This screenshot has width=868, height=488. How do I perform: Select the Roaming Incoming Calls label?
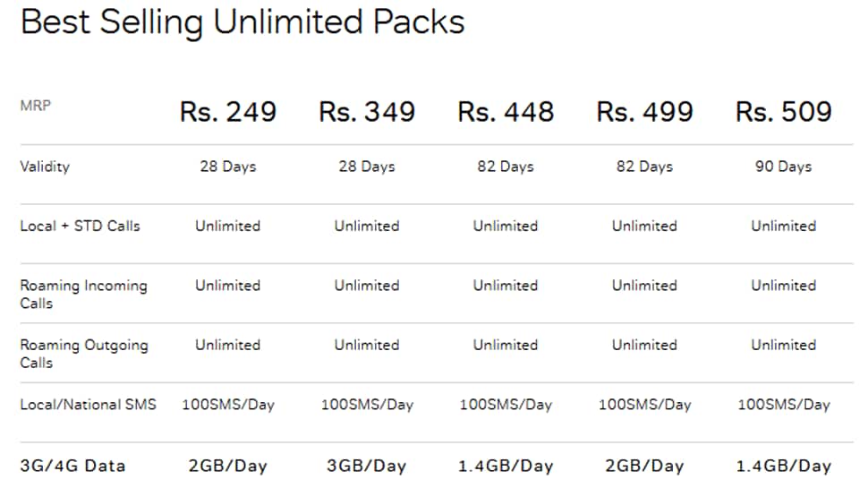(84, 294)
